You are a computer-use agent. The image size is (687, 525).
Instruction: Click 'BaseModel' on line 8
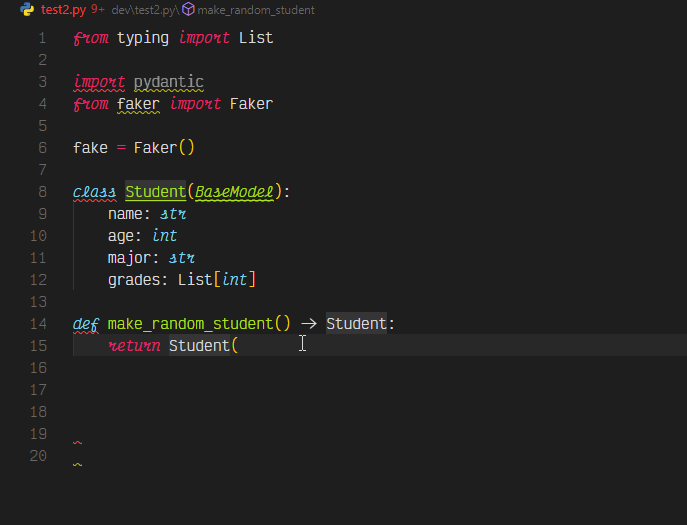tap(234, 192)
